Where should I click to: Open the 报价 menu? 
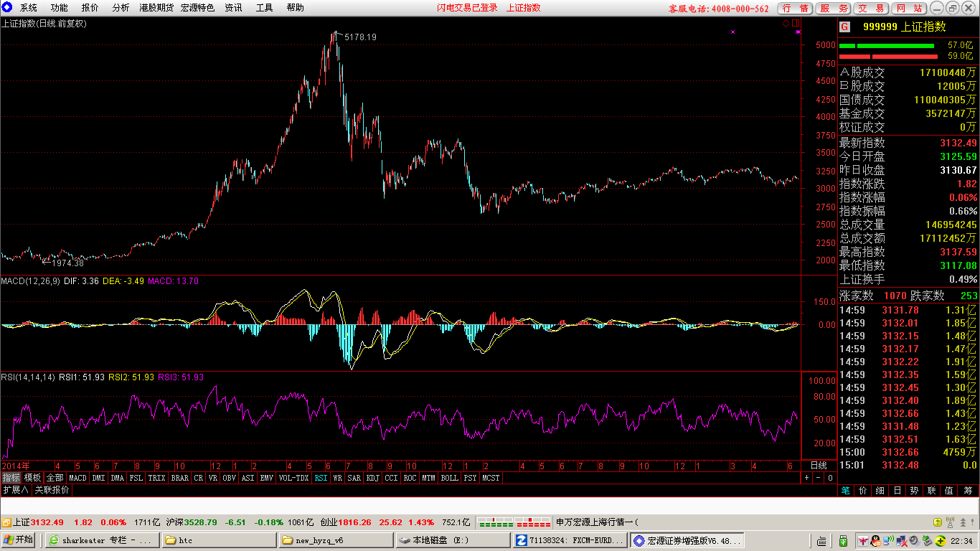(90, 8)
